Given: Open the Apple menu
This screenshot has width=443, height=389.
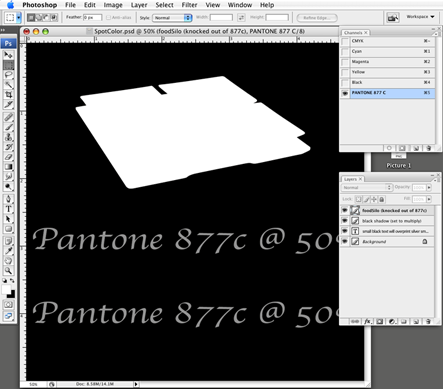Looking at the screenshot, I should tap(11, 5).
